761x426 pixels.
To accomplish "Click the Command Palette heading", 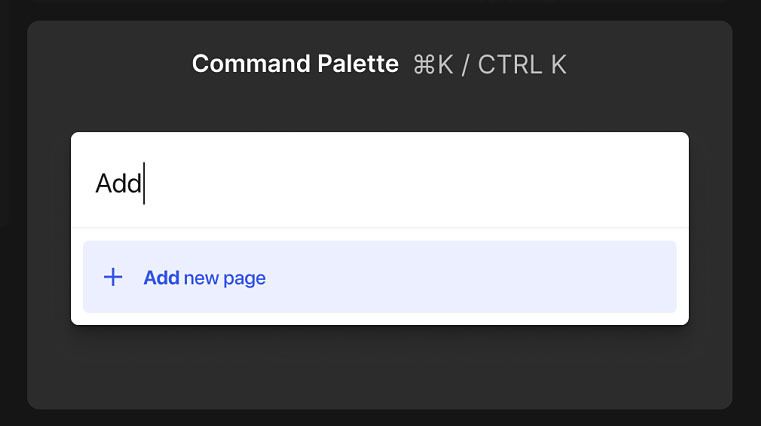I will [295, 64].
